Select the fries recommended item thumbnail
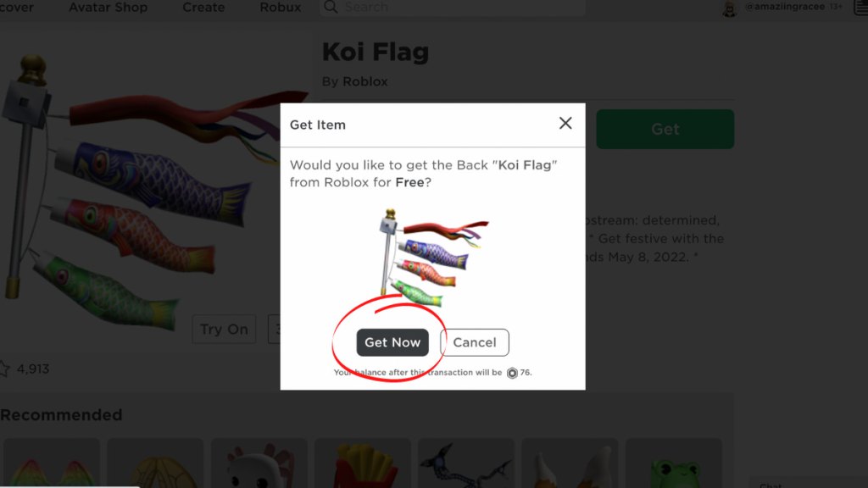 363,463
